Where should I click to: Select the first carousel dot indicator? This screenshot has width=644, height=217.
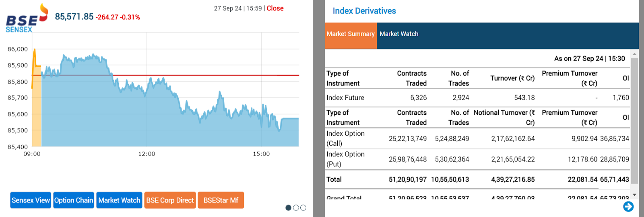pyautogui.click(x=288, y=208)
